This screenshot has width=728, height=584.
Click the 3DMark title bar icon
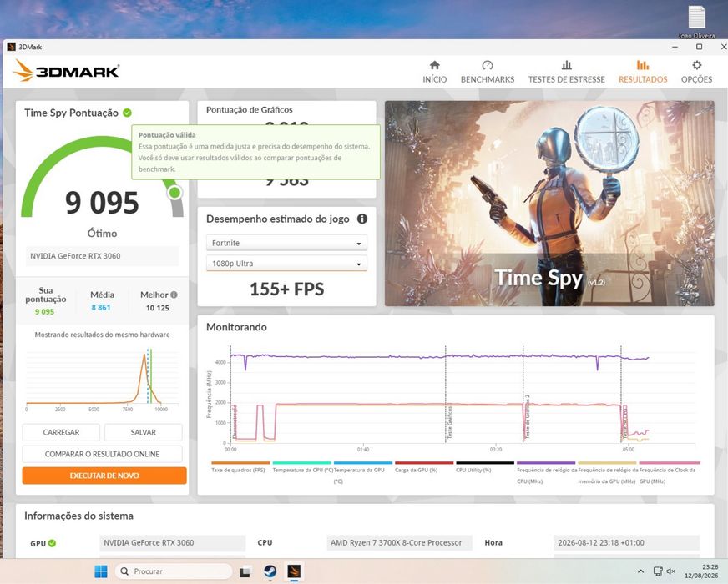tap(11, 47)
